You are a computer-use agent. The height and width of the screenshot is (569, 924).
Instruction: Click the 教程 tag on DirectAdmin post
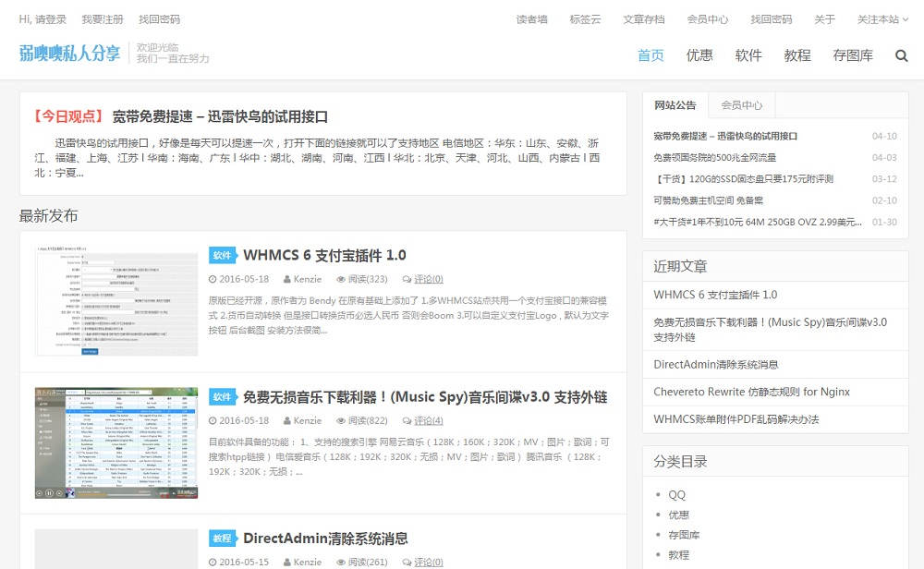coord(222,539)
